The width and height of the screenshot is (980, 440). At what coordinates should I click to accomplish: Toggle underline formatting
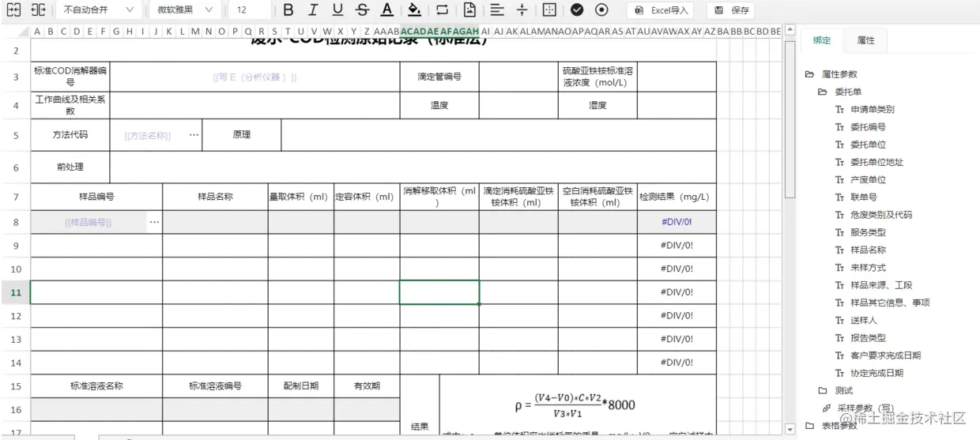click(x=337, y=10)
